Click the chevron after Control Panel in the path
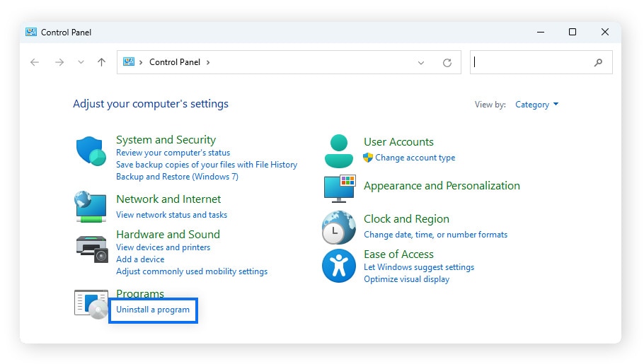The width and height of the screenshot is (644, 364). point(208,62)
